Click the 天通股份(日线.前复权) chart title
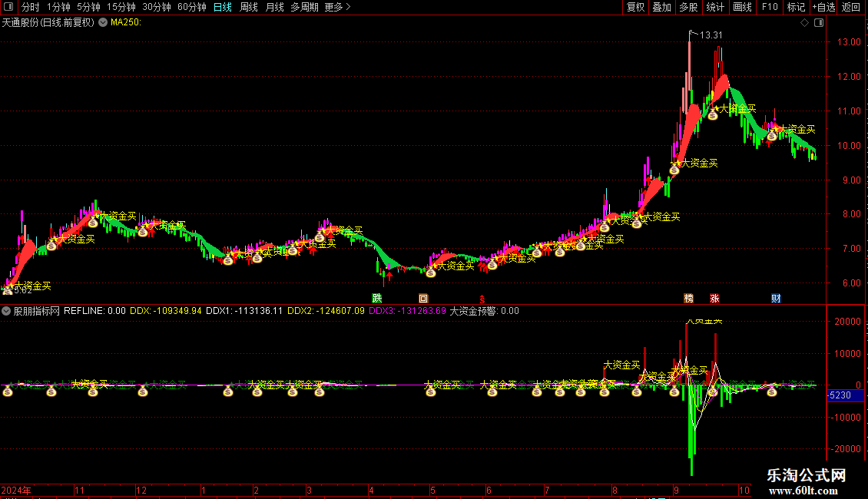 [48, 22]
